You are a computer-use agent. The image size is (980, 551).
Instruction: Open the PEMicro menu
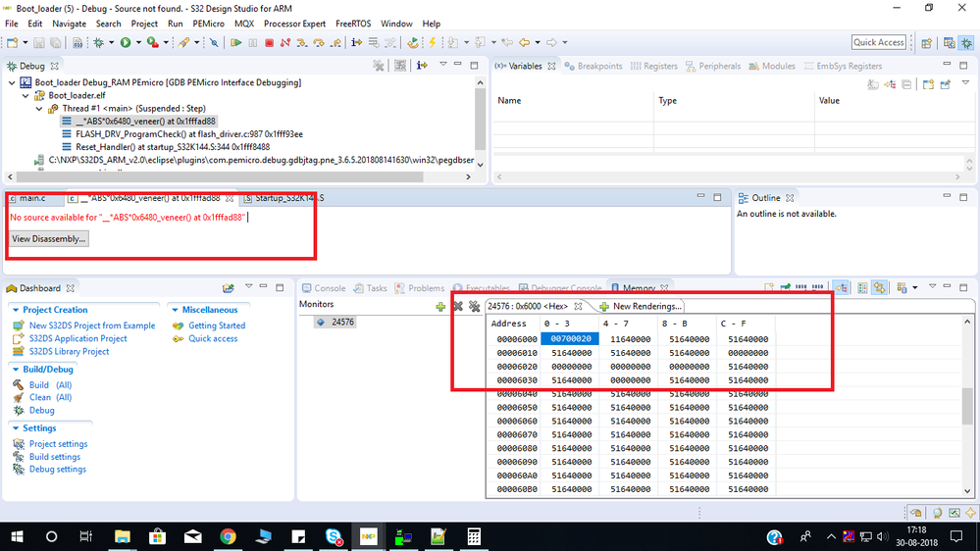(x=208, y=24)
